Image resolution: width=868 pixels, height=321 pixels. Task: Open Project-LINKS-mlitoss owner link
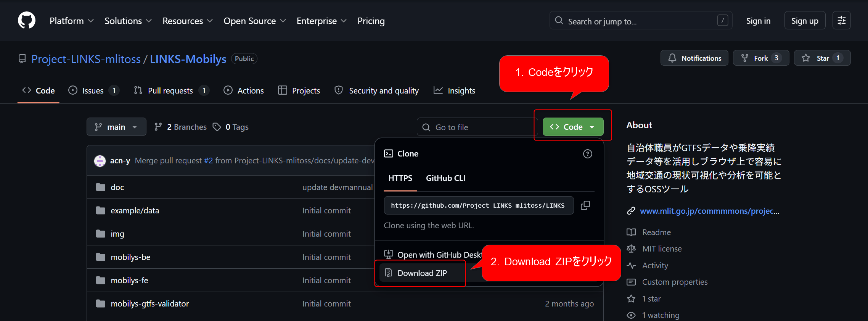point(86,59)
